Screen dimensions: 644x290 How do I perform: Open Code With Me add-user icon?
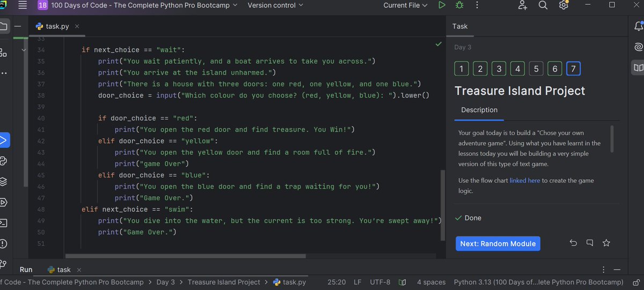pyautogui.click(x=522, y=5)
